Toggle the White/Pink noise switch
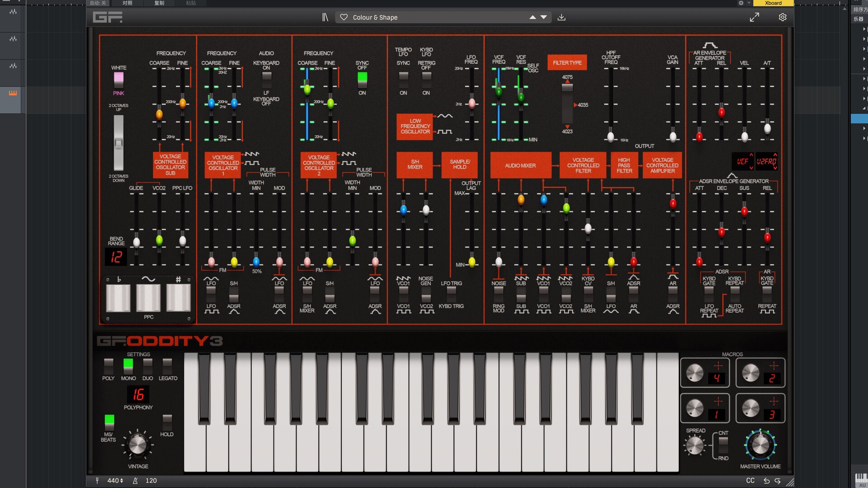The height and width of the screenshot is (488, 868). [118, 80]
